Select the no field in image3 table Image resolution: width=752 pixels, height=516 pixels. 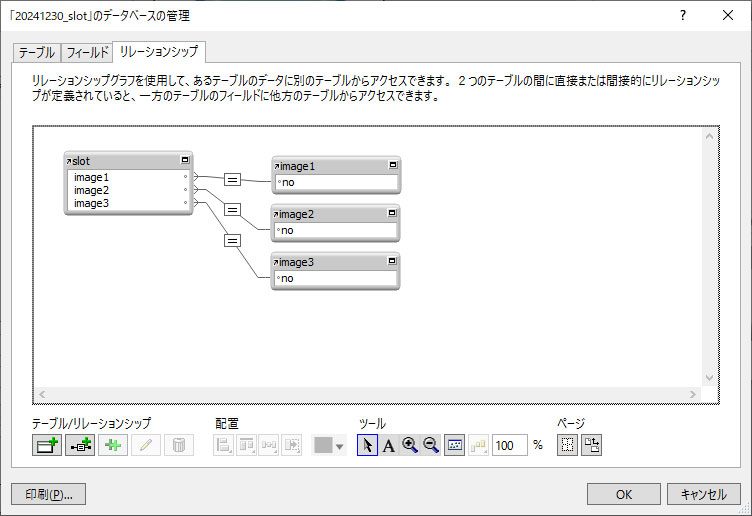pyautogui.click(x=336, y=278)
